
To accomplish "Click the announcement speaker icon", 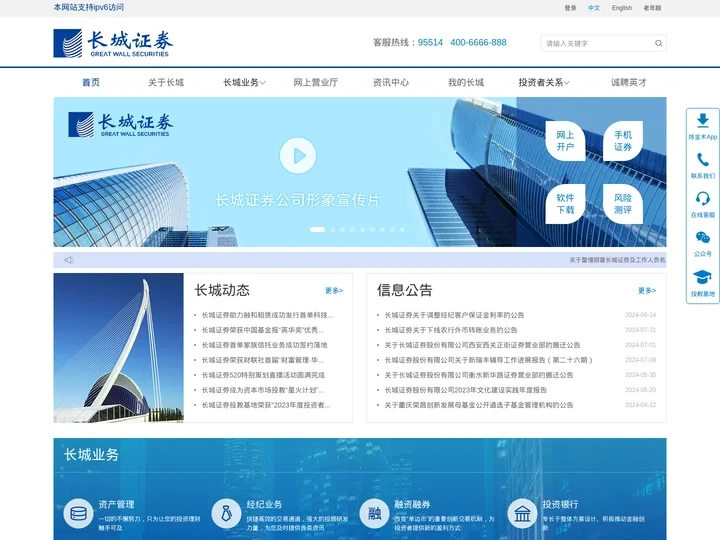I will [x=69, y=260].
